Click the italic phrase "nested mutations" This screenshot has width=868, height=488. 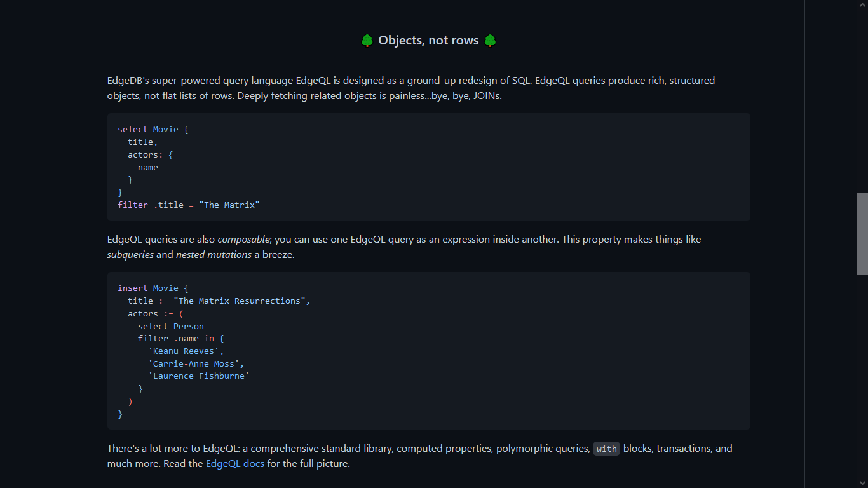(214, 255)
